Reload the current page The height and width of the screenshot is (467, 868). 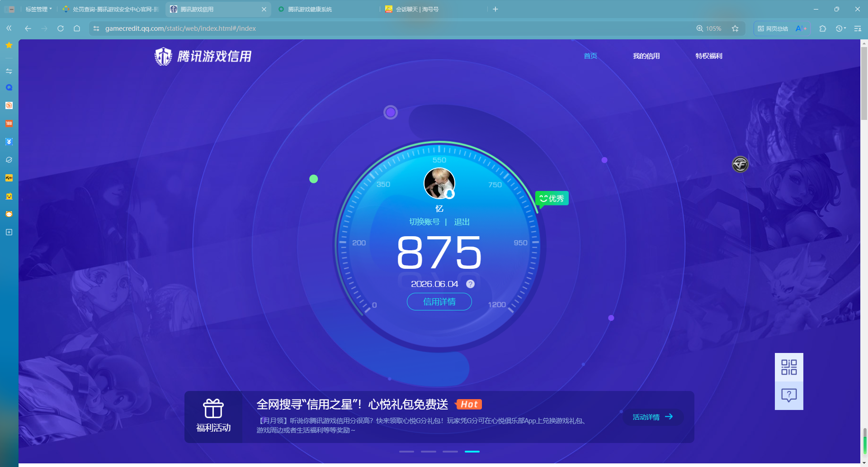[x=61, y=28]
